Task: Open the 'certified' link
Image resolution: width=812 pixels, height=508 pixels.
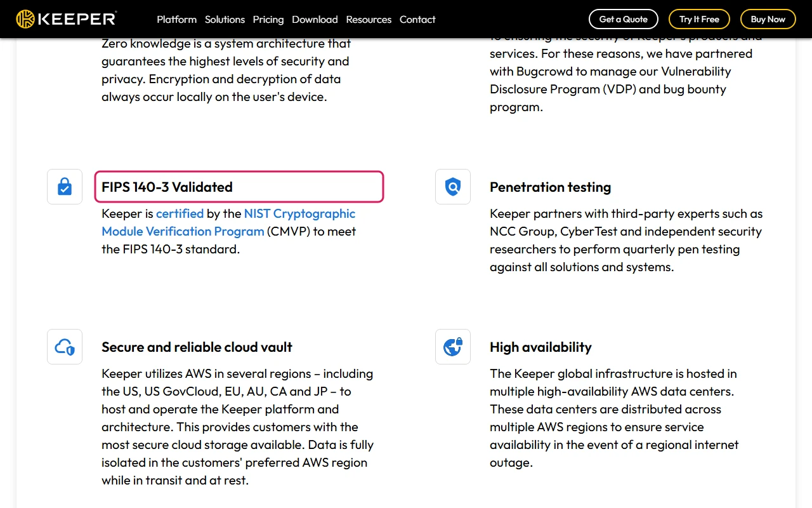Action: [180, 213]
